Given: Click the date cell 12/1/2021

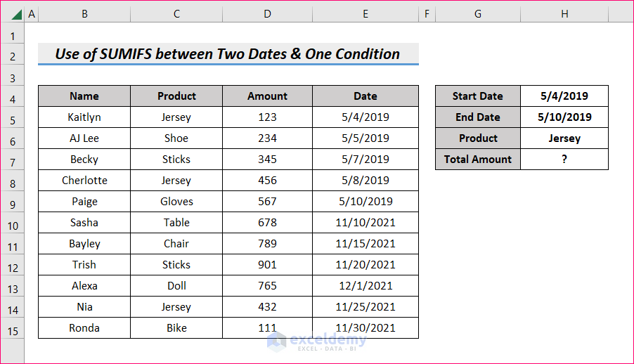Looking at the screenshot, I should [x=365, y=286].
